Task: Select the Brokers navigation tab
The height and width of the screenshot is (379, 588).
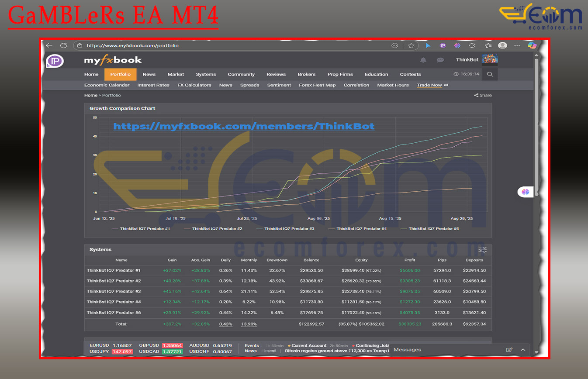Action: point(307,74)
